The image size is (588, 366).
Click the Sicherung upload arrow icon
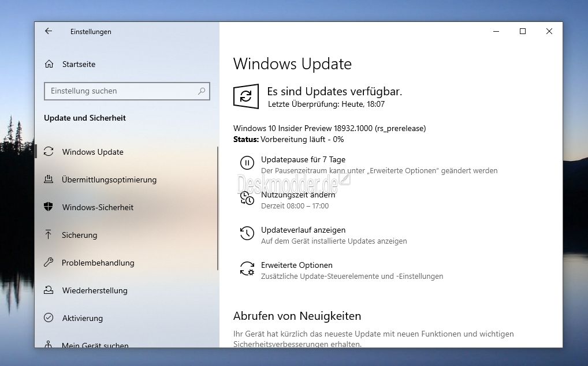(x=49, y=234)
